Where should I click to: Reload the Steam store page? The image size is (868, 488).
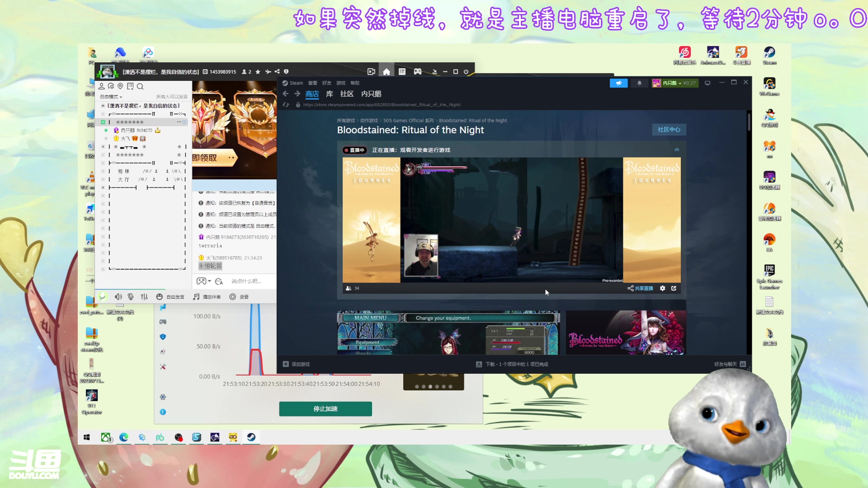[286, 104]
